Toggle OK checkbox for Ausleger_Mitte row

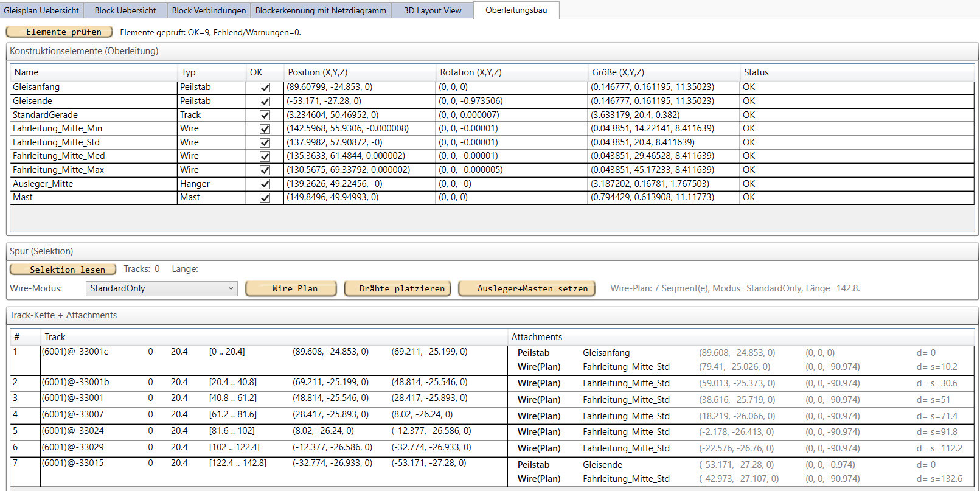[x=265, y=184]
